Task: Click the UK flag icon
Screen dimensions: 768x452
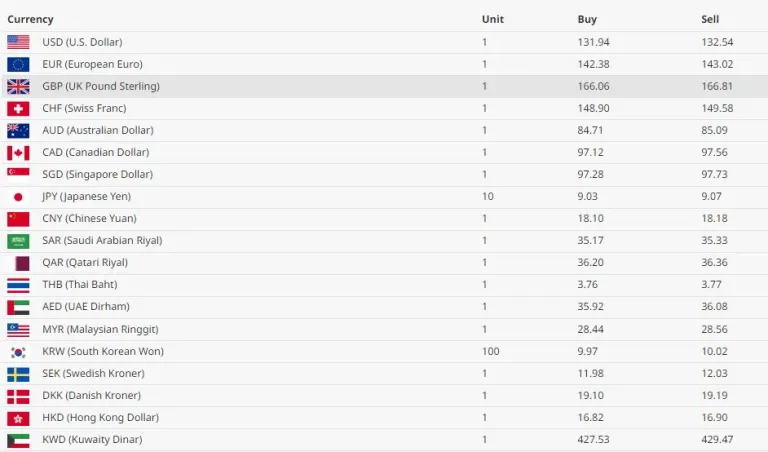Action: pyautogui.click(x=18, y=86)
